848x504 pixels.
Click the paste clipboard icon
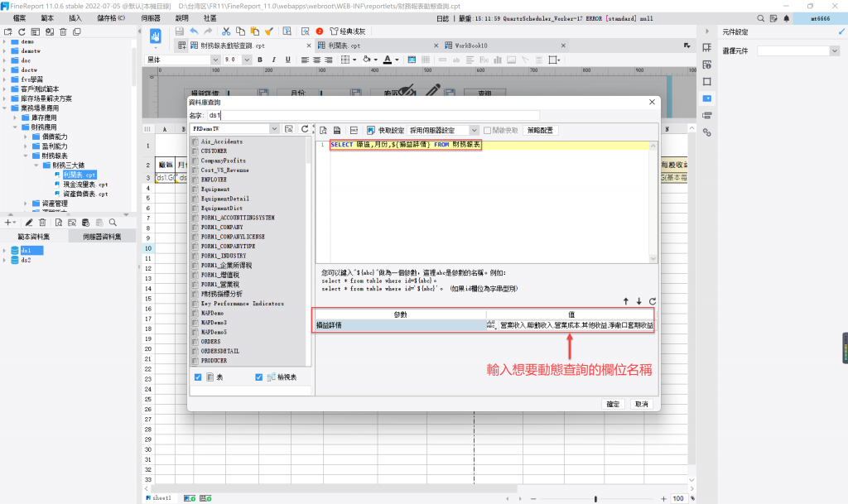click(x=255, y=31)
